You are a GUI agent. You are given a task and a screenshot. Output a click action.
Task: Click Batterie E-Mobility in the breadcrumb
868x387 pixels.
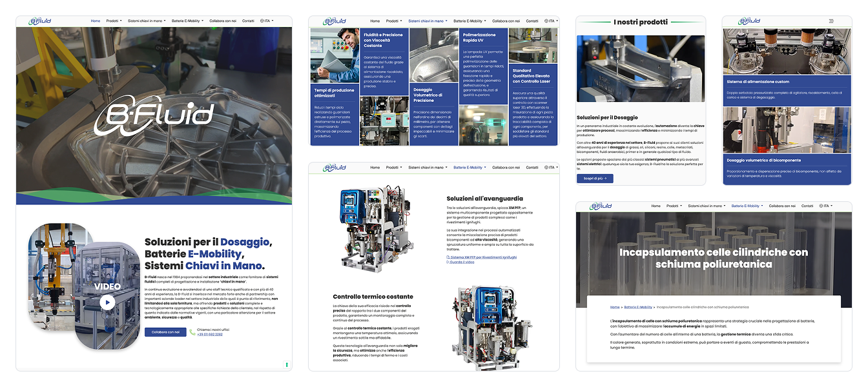638,307
